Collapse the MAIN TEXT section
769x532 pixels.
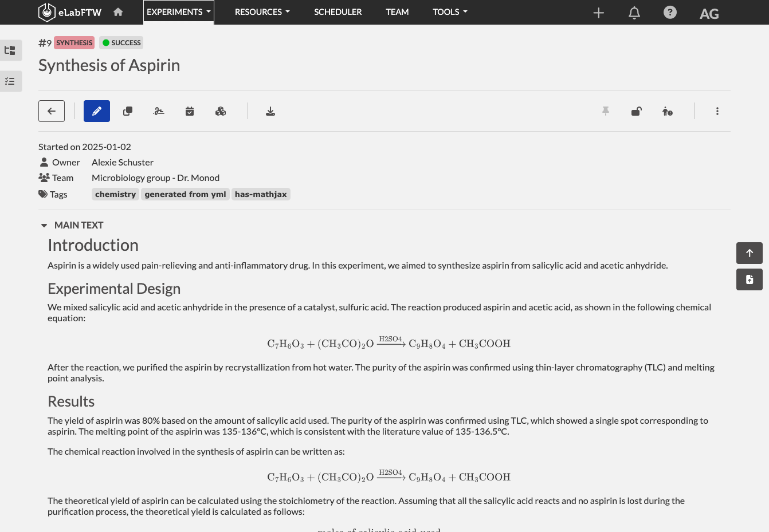[x=44, y=226]
